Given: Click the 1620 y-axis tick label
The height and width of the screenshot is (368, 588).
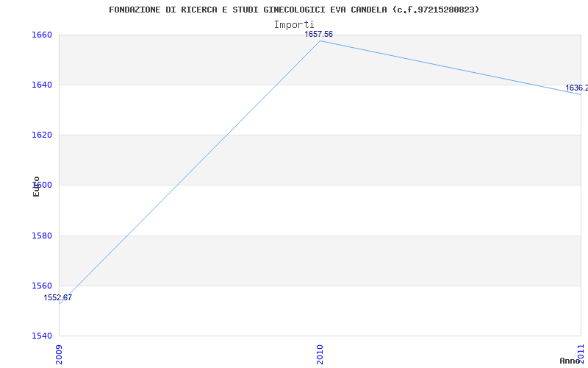Looking at the screenshot, I should 42,135.
